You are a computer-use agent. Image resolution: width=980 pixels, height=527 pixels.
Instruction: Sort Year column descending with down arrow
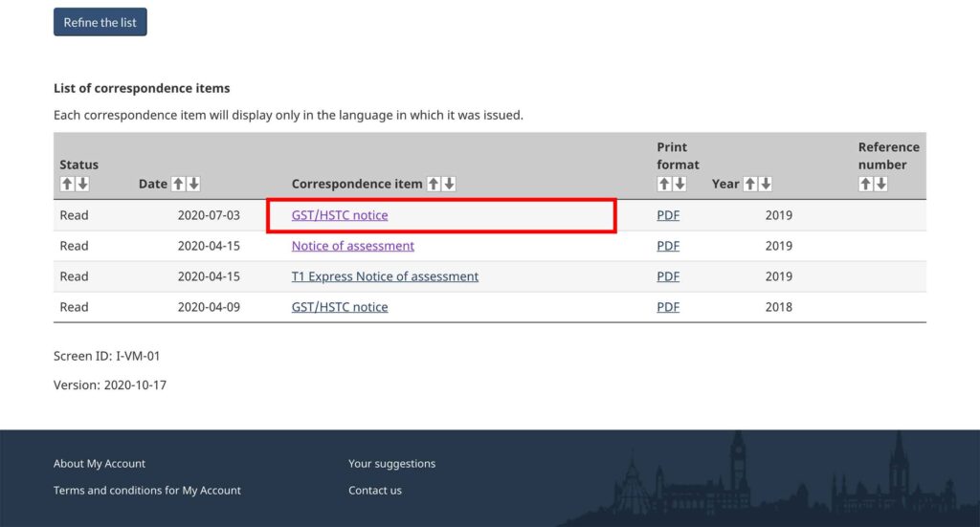pos(765,184)
